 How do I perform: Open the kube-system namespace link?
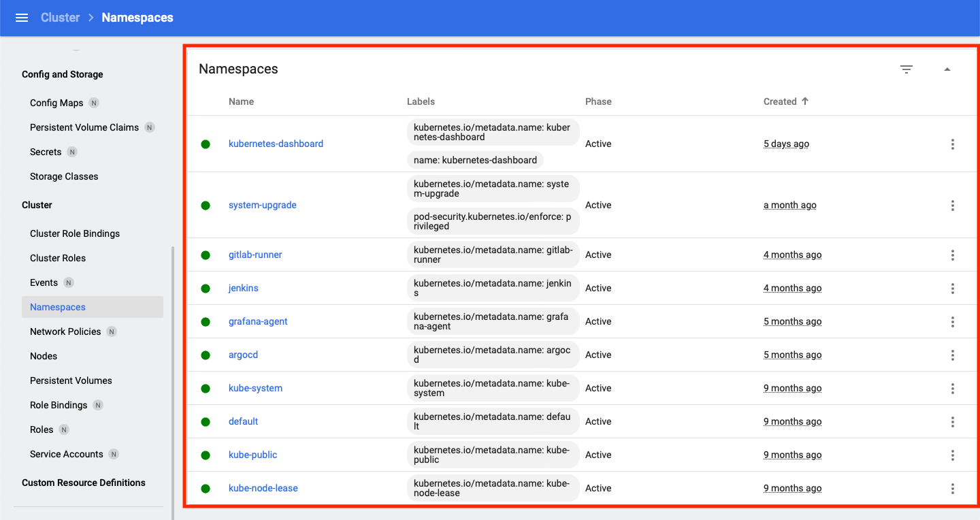pos(255,388)
